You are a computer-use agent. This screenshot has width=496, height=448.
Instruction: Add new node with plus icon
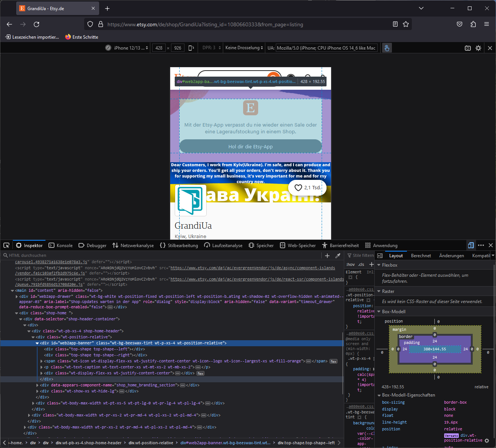[327, 256]
